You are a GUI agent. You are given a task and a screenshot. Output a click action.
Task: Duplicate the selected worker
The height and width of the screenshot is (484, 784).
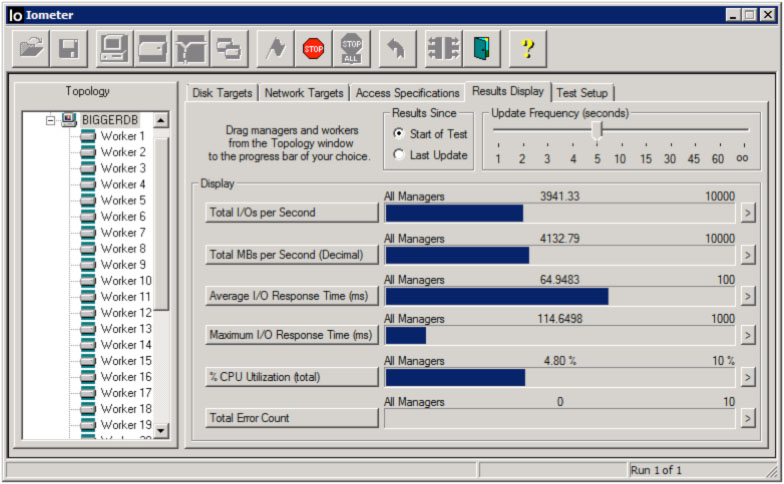click(x=229, y=48)
